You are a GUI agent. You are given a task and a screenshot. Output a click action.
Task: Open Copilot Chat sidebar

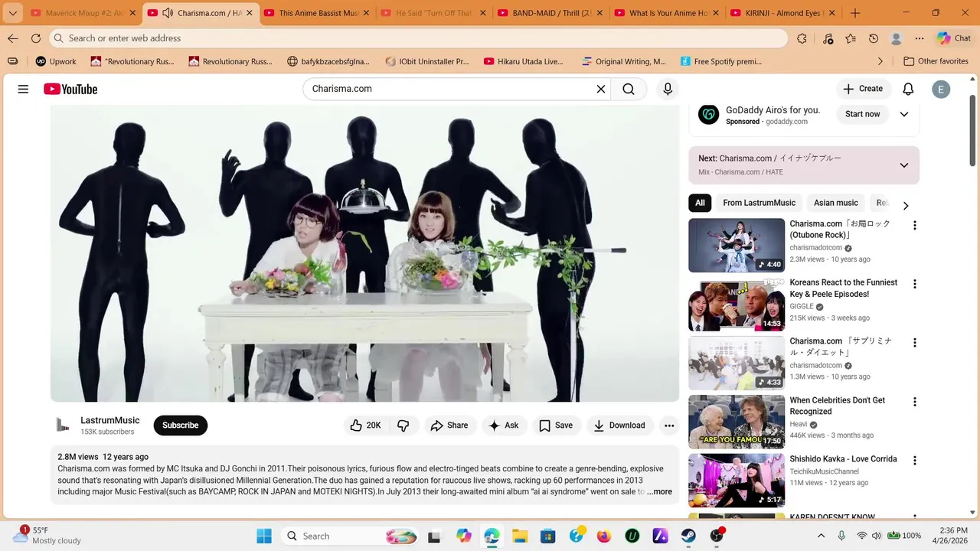[954, 38]
